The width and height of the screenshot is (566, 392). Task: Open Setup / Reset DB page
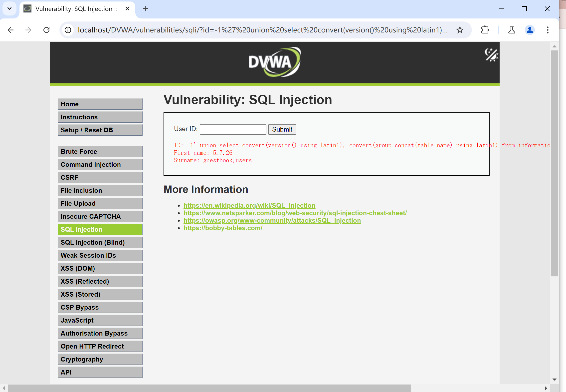(x=100, y=130)
